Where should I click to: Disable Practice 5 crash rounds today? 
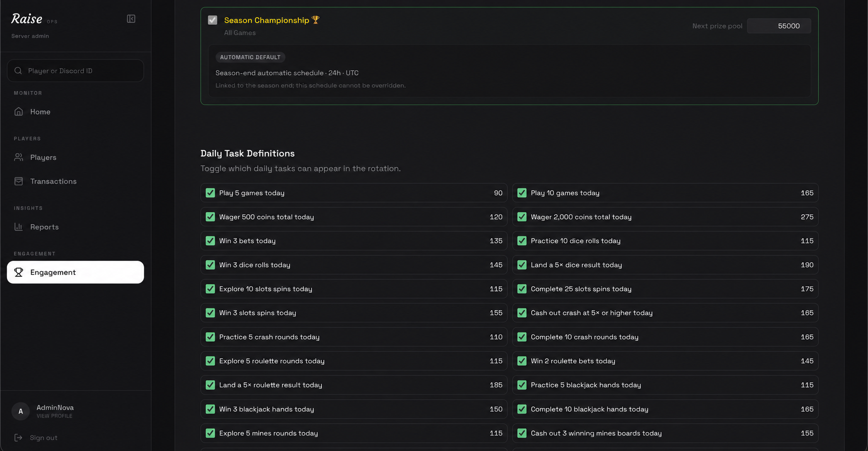[211, 337]
